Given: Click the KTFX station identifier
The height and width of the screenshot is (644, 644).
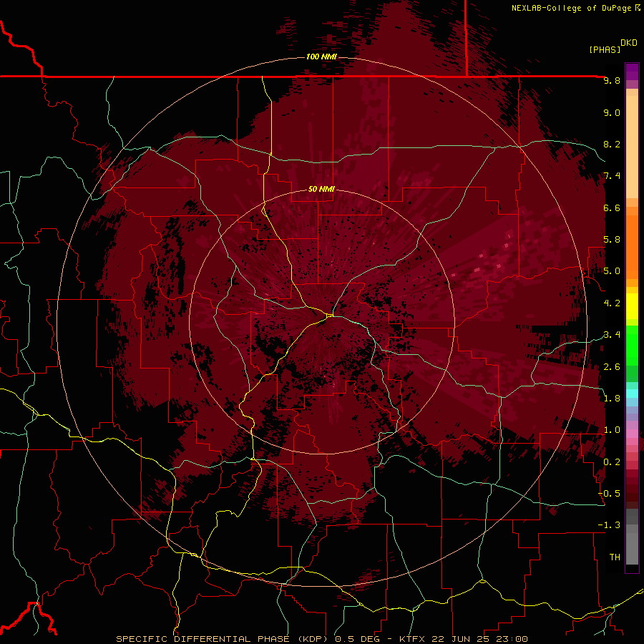Looking at the screenshot, I should [414, 639].
